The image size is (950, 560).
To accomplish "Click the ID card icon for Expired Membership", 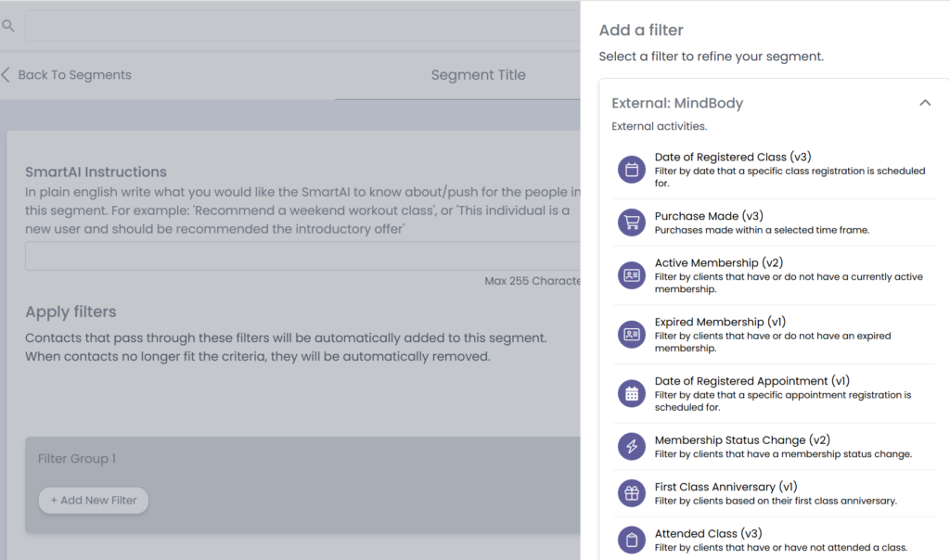I will (x=632, y=335).
